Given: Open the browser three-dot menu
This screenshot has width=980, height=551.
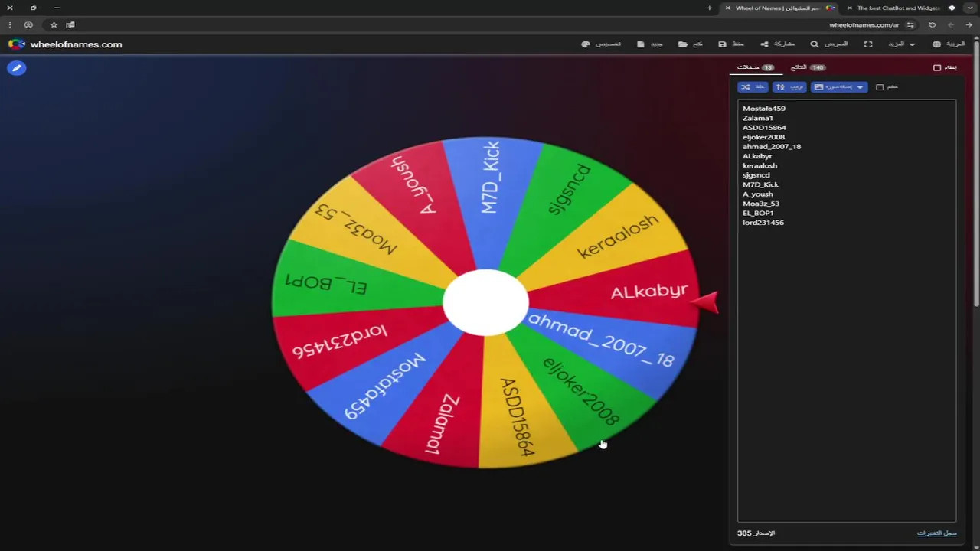Looking at the screenshot, I should [10, 25].
